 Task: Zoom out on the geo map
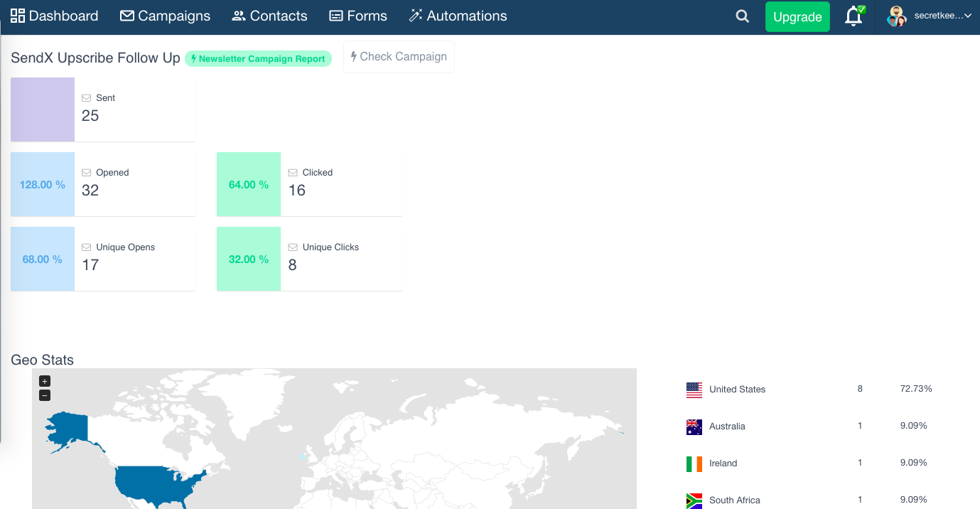click(x=45, y=395)
